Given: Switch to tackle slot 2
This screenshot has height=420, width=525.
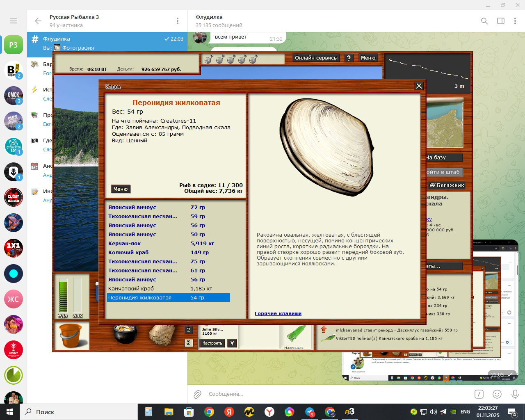Looking at the screenshot, I should point(189,330).
